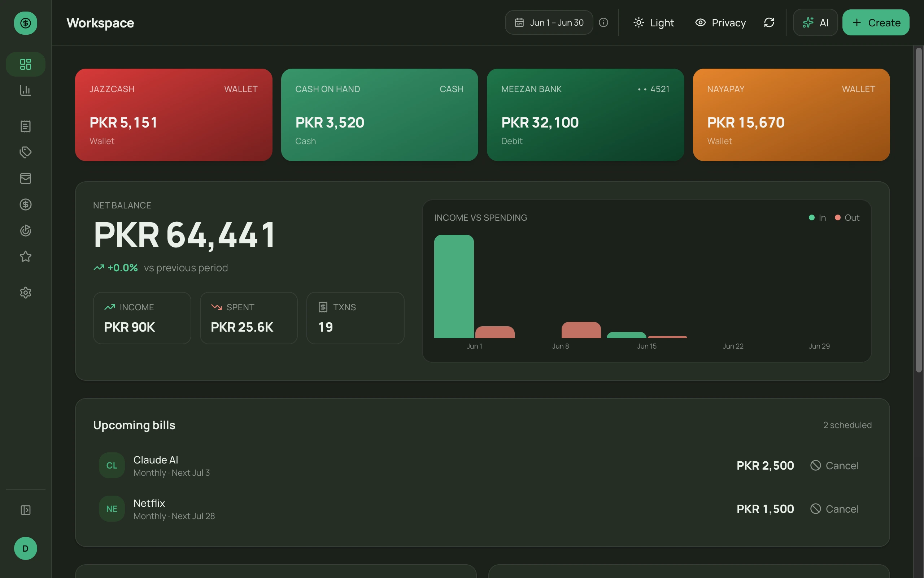Toggle the Out legend item

click(x=847, y=217)
